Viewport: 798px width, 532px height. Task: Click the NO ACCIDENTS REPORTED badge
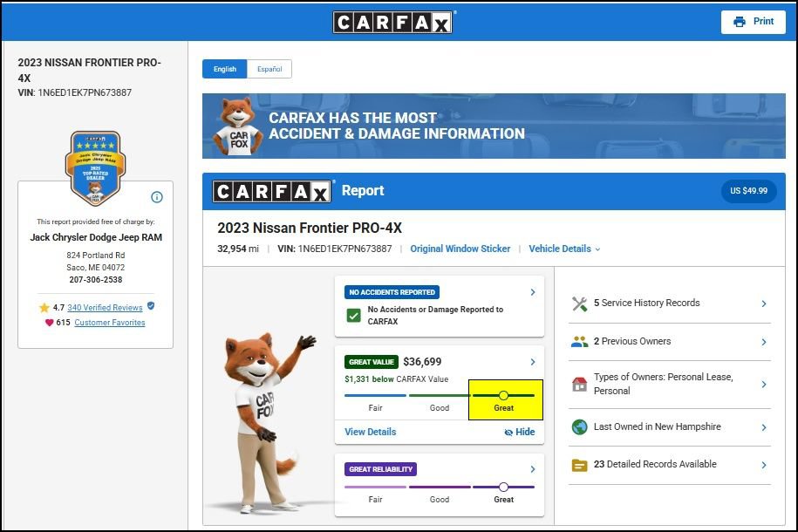click(x=392, y=292)
